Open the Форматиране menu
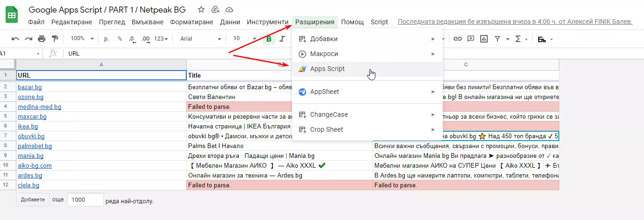Image resolution: width=644 pixels, height=220 pixels. (x=192, y=22)
